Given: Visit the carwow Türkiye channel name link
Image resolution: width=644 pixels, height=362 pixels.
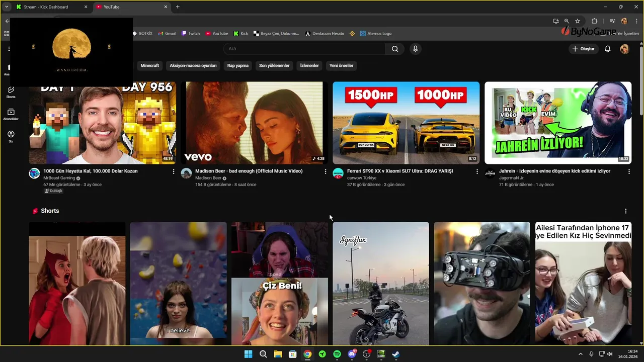Looking at the screenshot, I should coord(362,178).
